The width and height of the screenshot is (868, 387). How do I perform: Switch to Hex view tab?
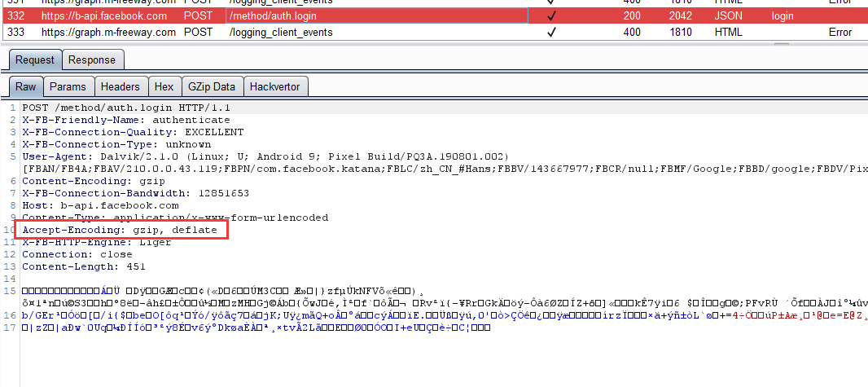164,86
